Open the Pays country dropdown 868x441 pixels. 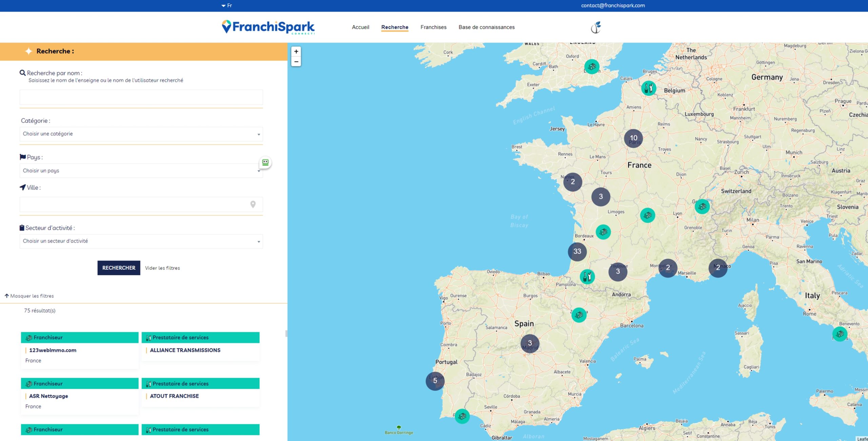tap(141, 171)
